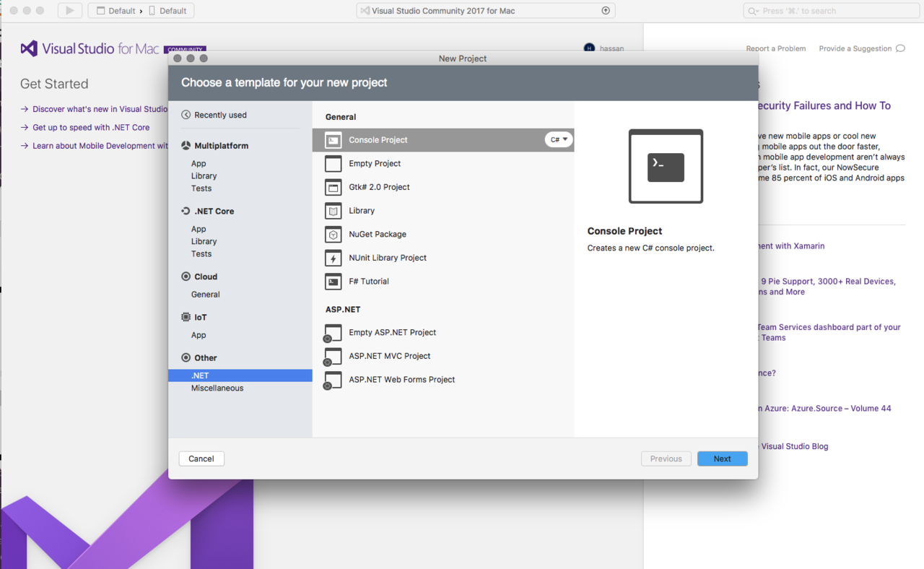Choose the Gtk# 2.0 Project icon

(333, 188)
